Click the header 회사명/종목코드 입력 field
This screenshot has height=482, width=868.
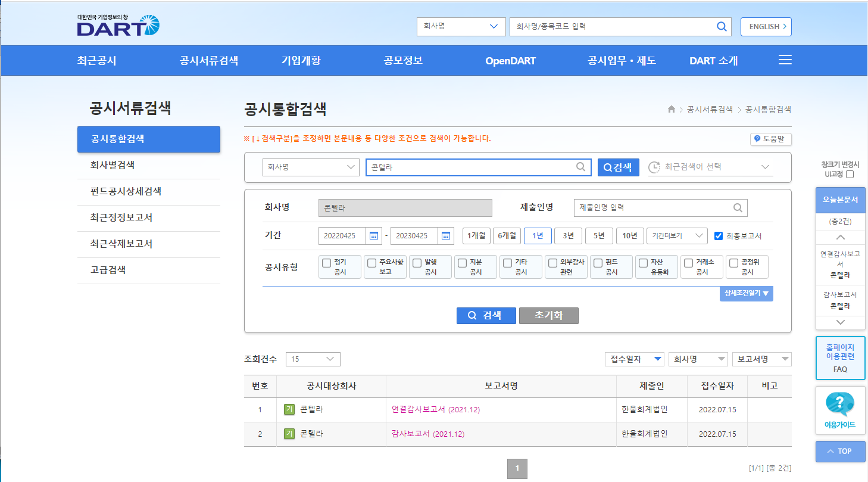coord(620,26)
